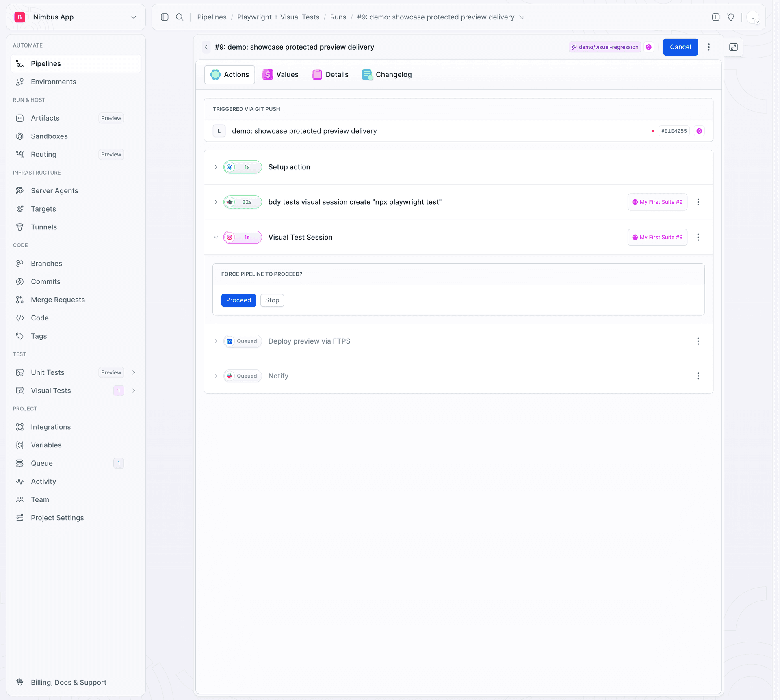The height and width of the screenshot is (700, 780).
Task: Click visual test icon next to commit hash
Action: [699, 131]
